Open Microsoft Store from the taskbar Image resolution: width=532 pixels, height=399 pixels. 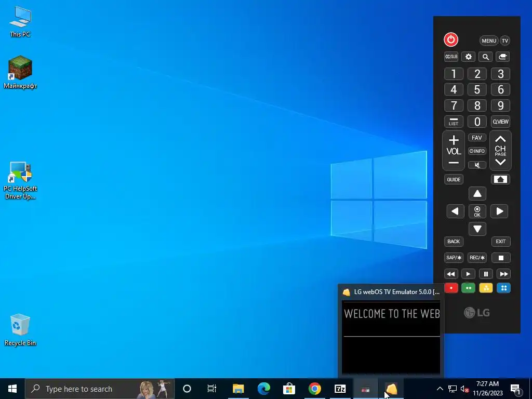[x=289, y=389]
